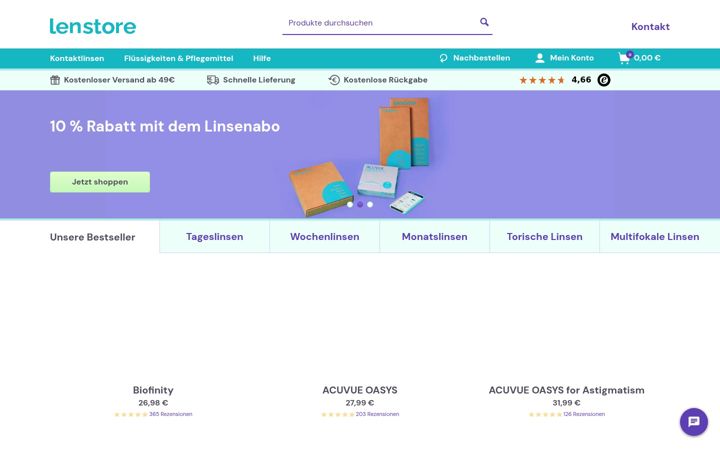The image size is (720, 450).
Task: Click the 10 % Rabatt banner headline
Action: tap(165, 126)
